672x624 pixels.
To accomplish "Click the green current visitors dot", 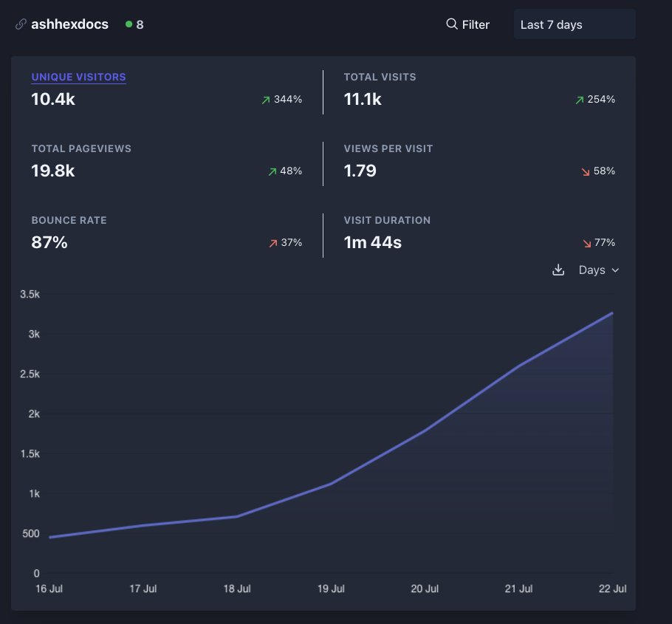I will click(x=128, y=24).
